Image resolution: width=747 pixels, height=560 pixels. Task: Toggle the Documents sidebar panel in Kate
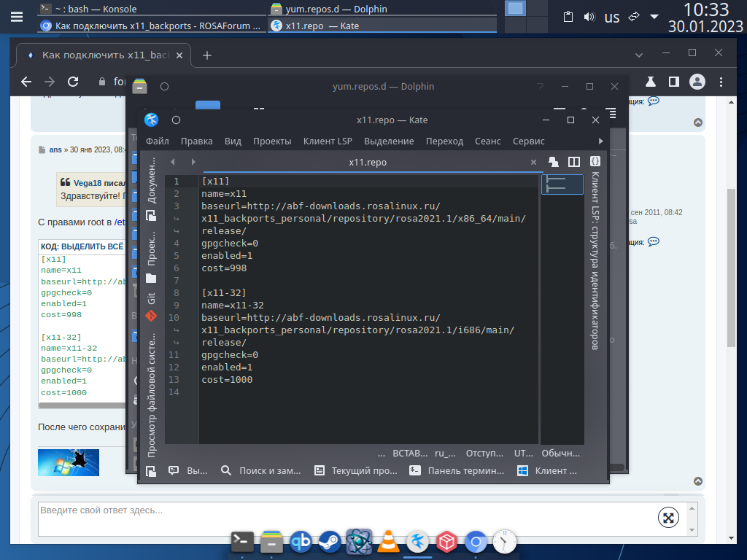151,179
